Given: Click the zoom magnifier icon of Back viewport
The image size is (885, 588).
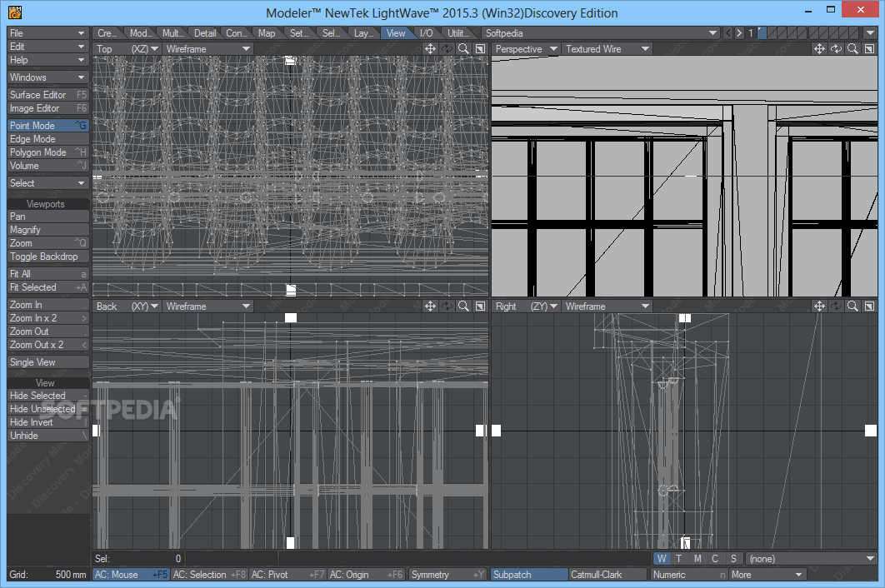Looking at the screenshot, I should click(x=463, y=306).
